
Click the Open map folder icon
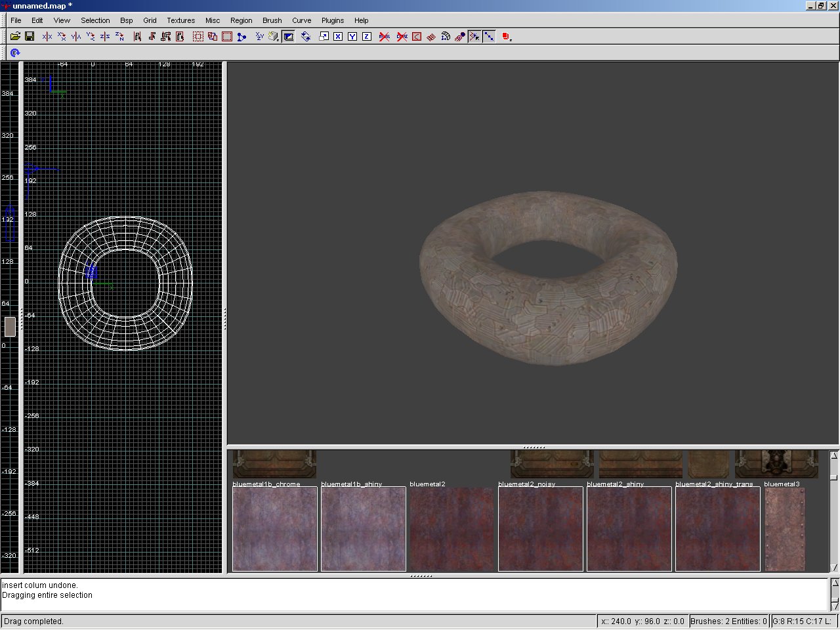15,37
